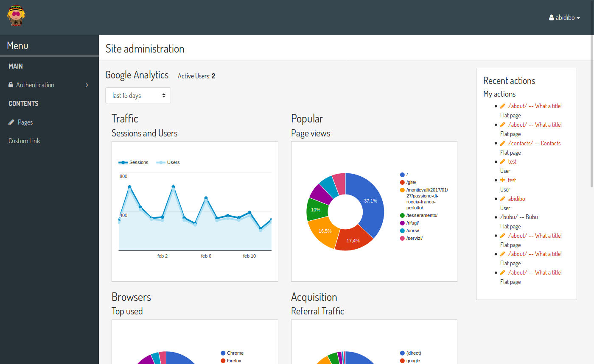Screen dimensions: 594x364
Task: Click the 16,5% slice of Page views chart
Action: tap(325, 231)
